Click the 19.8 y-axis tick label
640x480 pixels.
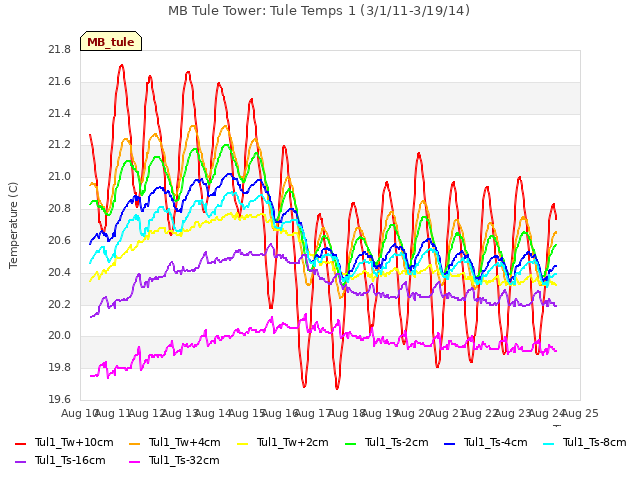[60, 367]
